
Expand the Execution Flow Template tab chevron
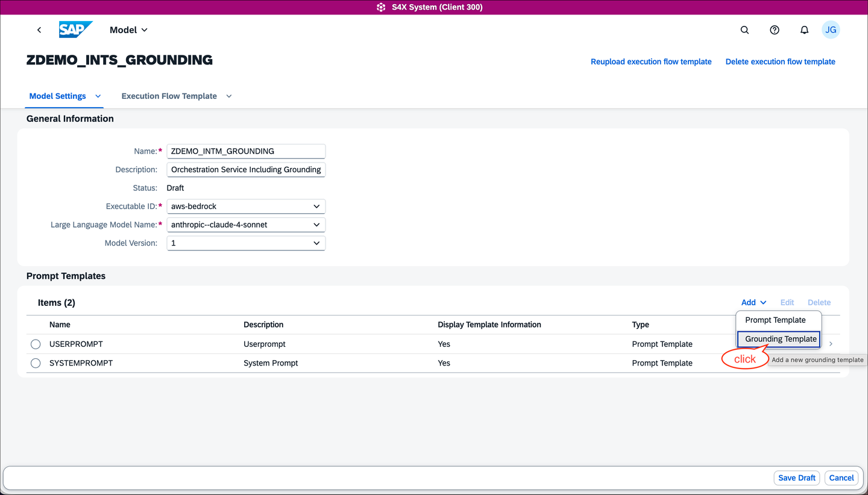click(x=229, y=96)
